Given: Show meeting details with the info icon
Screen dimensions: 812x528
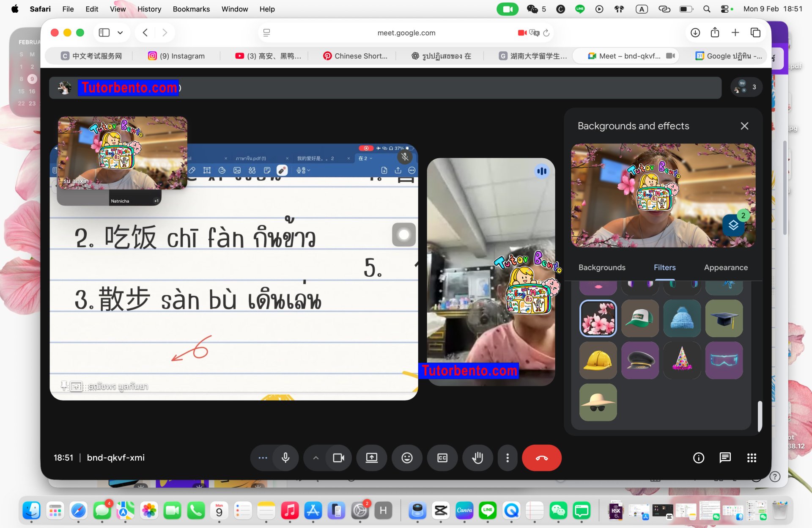Looking at the screenshot, I should 698,458.
